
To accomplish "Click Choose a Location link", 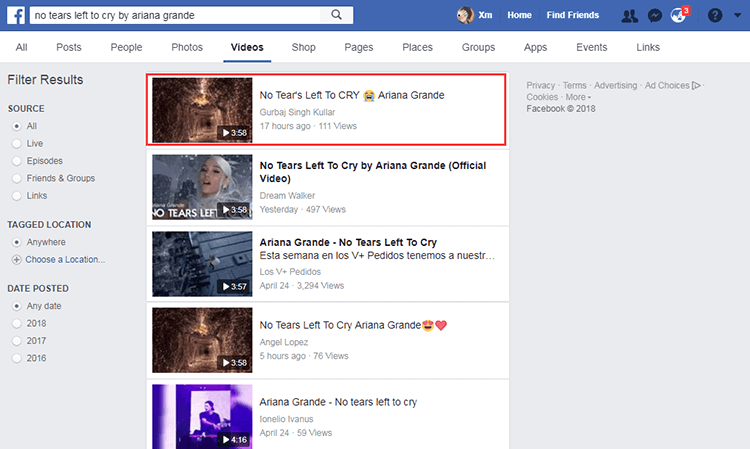I will 65,260.
